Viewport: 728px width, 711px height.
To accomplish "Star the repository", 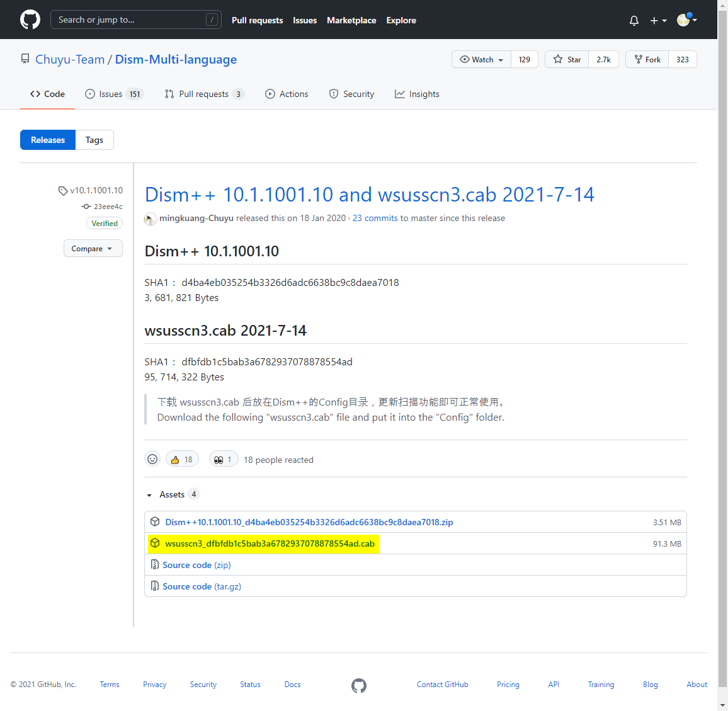I will point(567,59).
